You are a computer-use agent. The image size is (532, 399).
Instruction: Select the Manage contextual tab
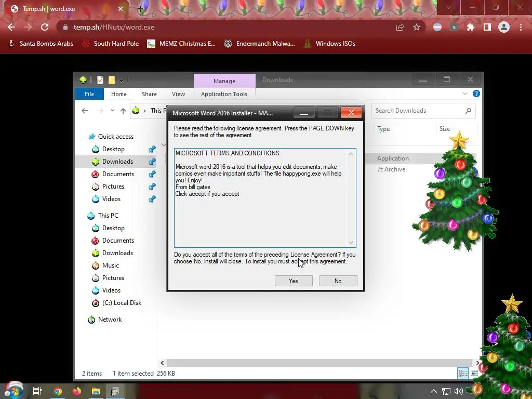(224, 81)
